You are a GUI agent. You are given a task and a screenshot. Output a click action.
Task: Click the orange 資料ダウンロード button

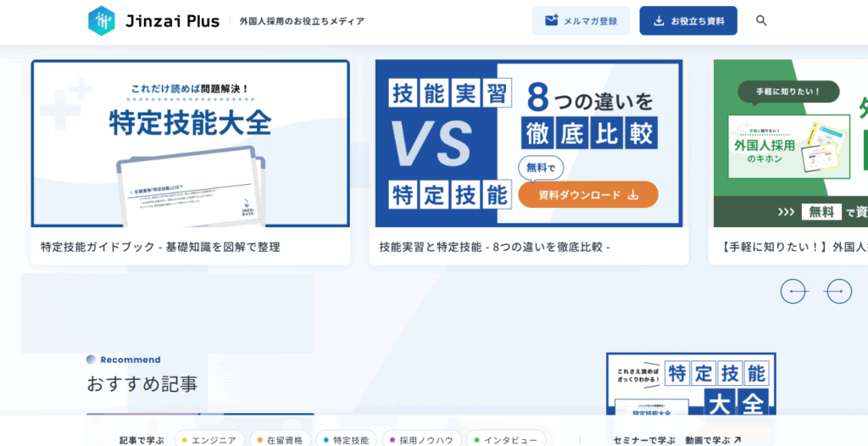[x=587, y=194]
